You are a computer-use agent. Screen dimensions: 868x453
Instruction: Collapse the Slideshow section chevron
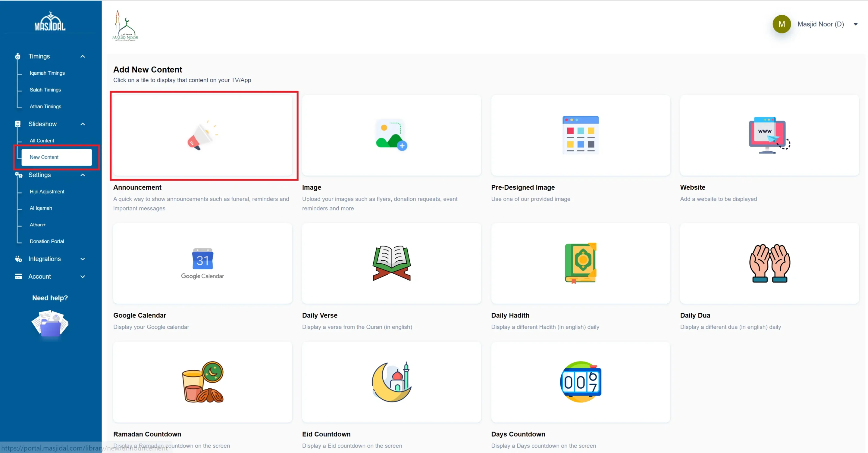click(x=83, y=124)
